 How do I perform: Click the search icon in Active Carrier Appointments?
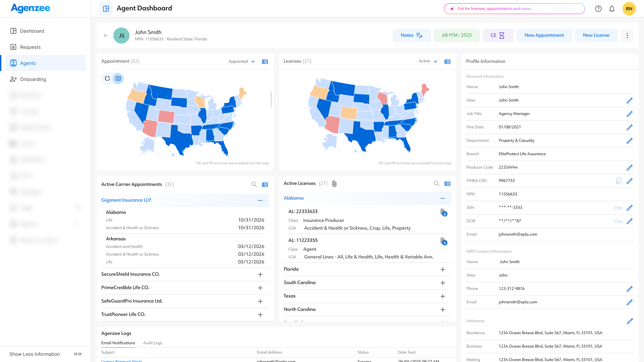pos(254,184)
